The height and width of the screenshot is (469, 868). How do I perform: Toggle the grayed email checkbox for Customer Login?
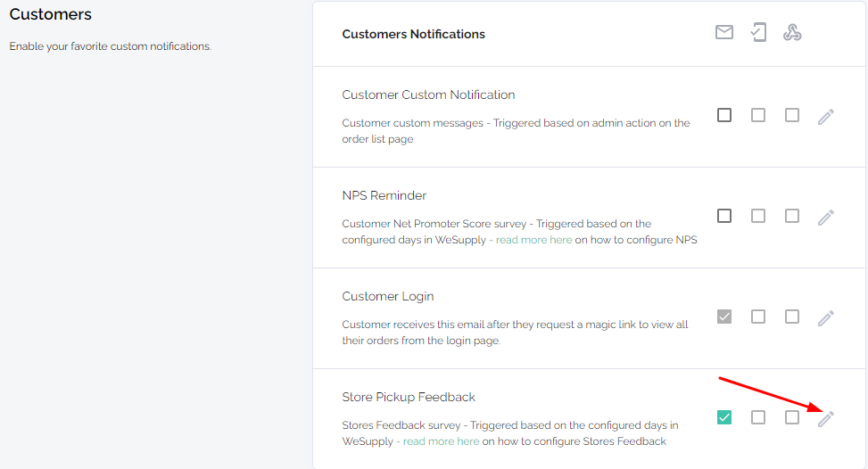tap(724, 317)
